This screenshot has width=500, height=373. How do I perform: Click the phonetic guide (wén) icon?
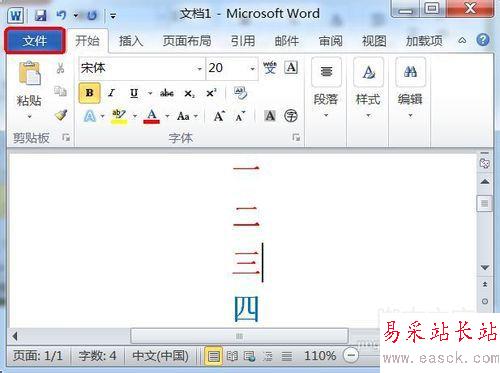tap(270, 68)
